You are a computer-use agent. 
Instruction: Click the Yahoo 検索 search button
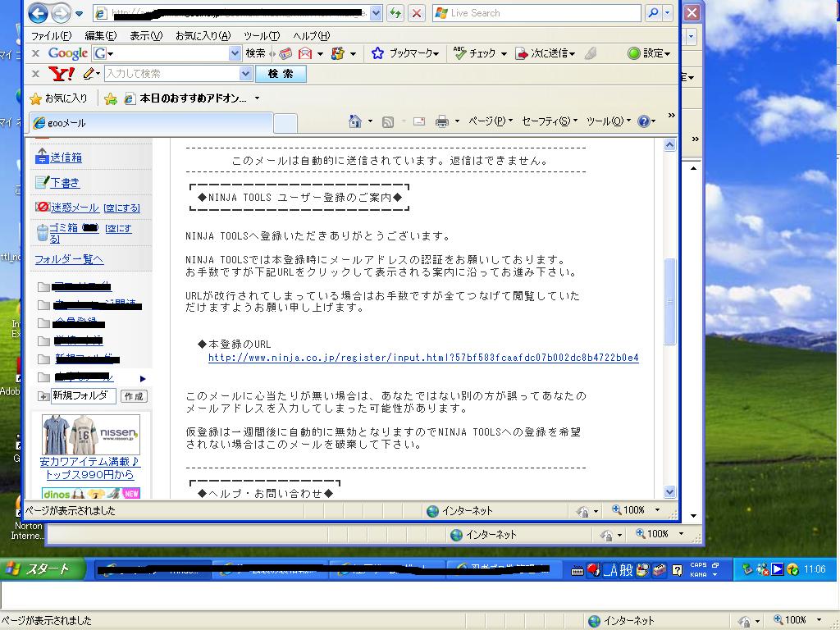[x=281, y=74]
